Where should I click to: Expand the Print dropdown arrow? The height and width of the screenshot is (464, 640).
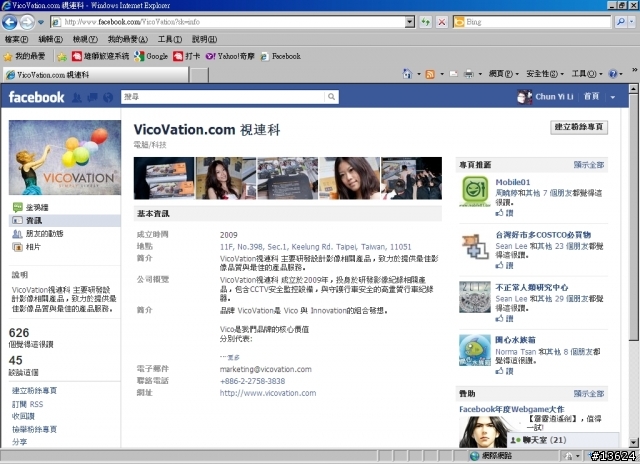click(x=480, y=74)
